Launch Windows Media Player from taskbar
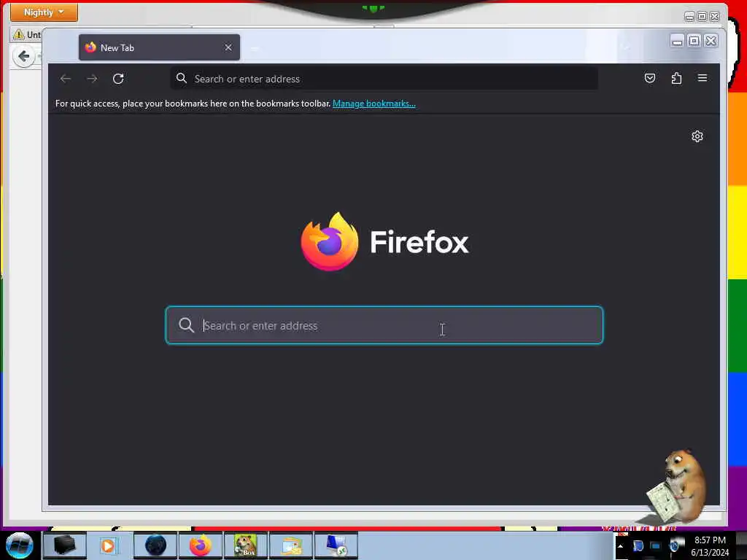747x560 pixels. [109, 545]
